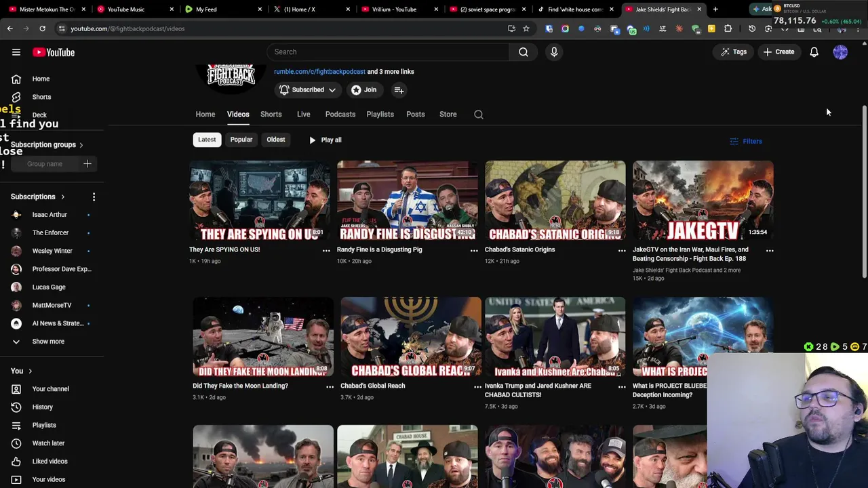868x488 pixels.
Task: Open a new browser tab
Action: pyautogui.click(x=715, y=9)
